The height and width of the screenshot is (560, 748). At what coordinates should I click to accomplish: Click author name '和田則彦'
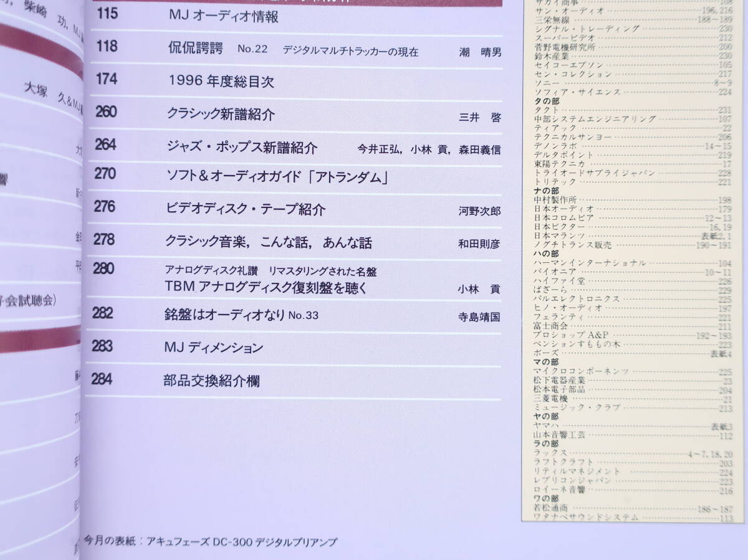(479, 245)
